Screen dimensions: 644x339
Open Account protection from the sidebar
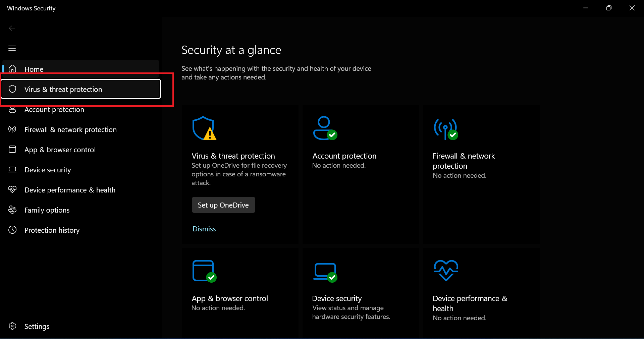(80, 110)
